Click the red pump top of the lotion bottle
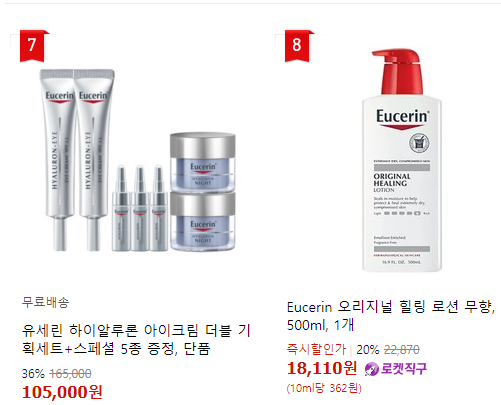 point(397,72)
